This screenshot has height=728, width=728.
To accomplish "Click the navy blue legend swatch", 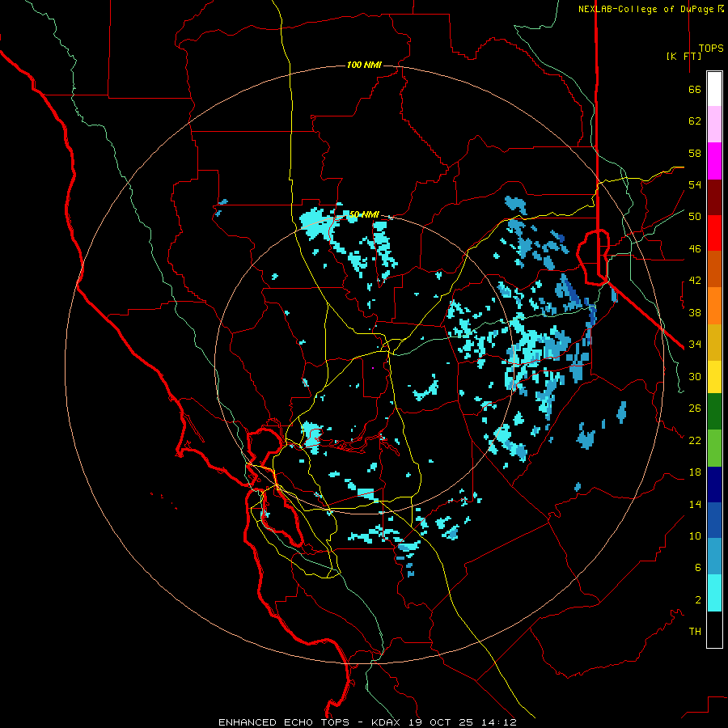I will click(714, 485).
